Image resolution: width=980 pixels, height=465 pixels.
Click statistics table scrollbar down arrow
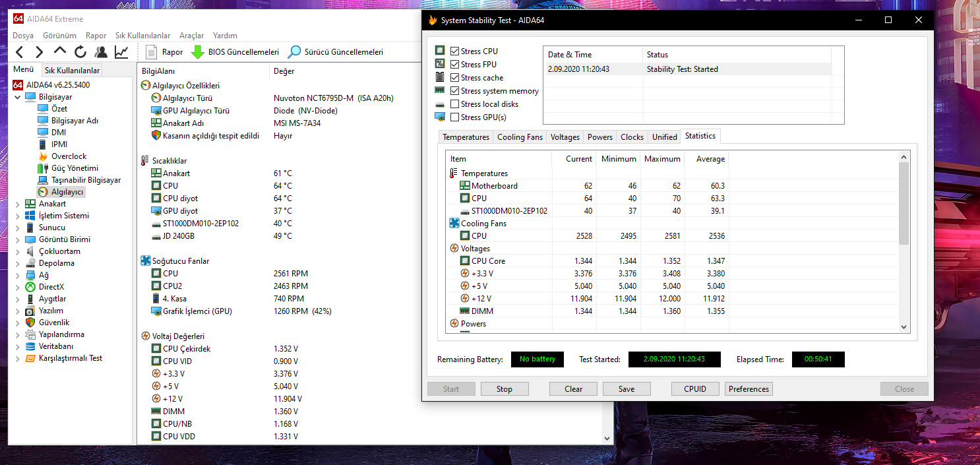904,326
